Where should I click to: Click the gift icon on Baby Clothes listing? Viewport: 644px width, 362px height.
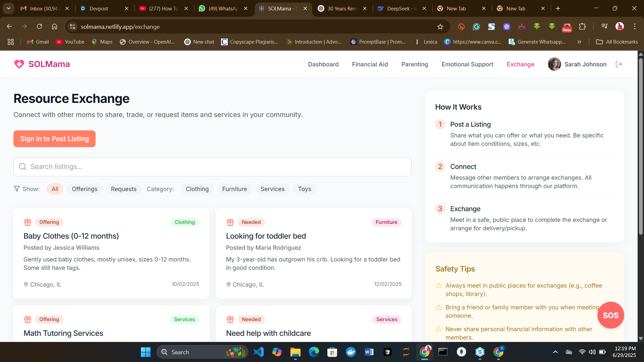[x=28, y=222]
